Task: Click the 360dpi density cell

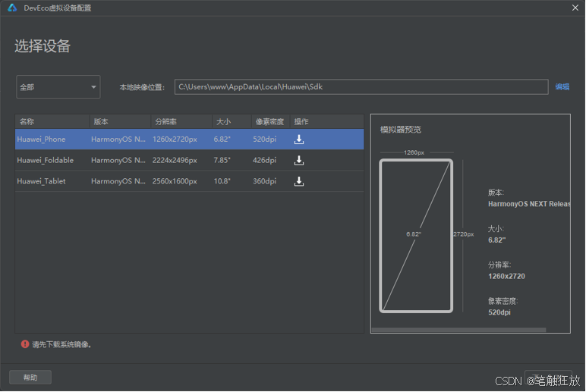Action: pyautogui.click(x=264, y=181)
